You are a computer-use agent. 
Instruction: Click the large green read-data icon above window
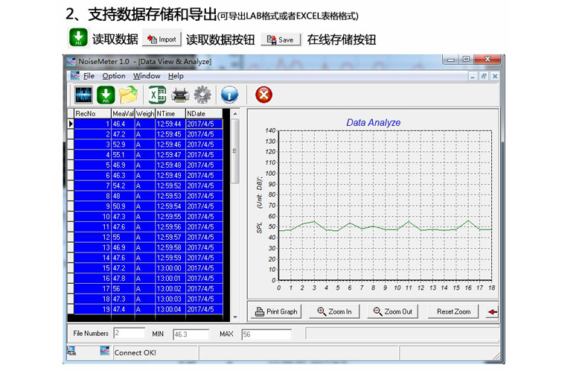(78, 38)
